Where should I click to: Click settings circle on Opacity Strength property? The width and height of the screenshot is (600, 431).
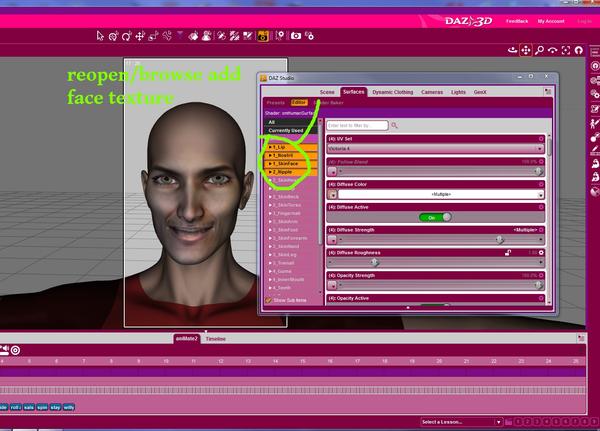click(541, 276)
